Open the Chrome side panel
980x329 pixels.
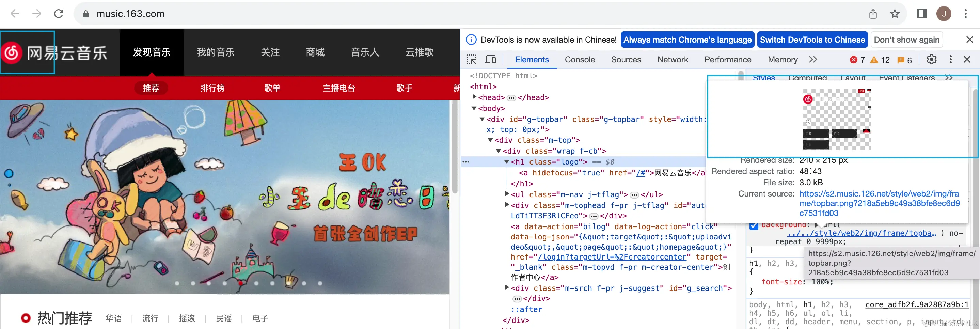point(922,14)
